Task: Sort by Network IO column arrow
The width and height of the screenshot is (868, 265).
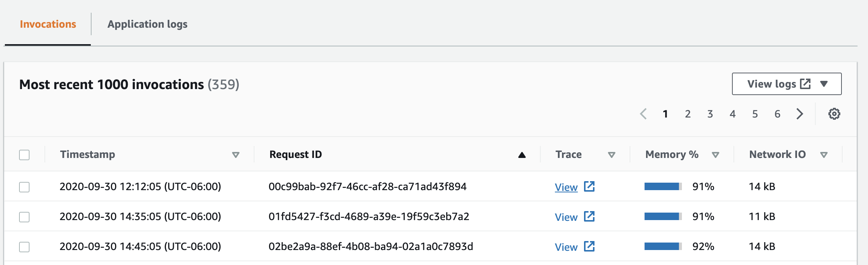Action: tap(824, 155)
